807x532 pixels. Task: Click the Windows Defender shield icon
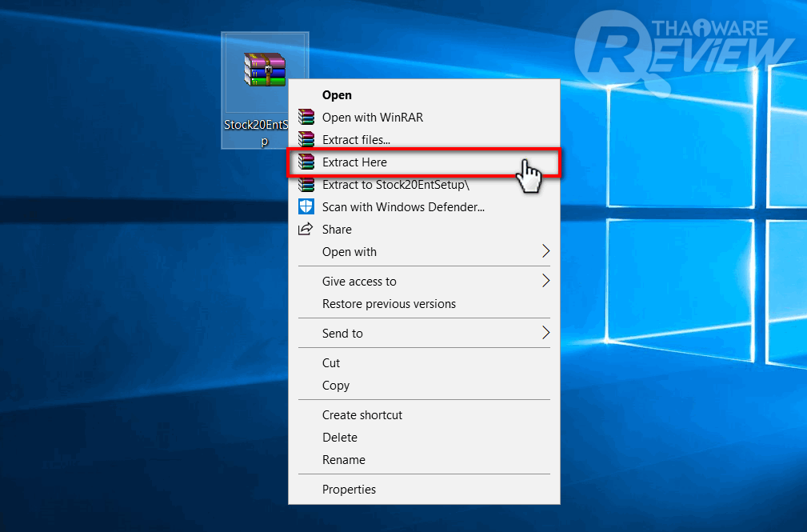[306, 206]
